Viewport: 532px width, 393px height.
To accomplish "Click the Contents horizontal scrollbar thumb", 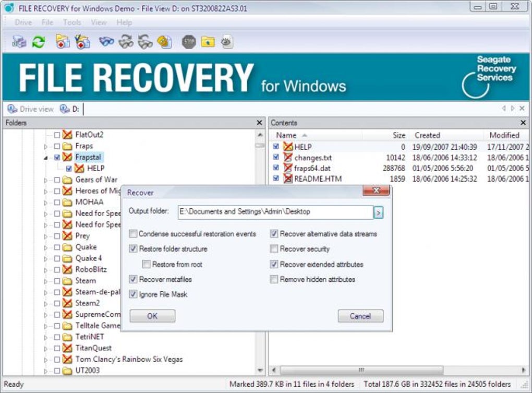I will coord(361,370).
